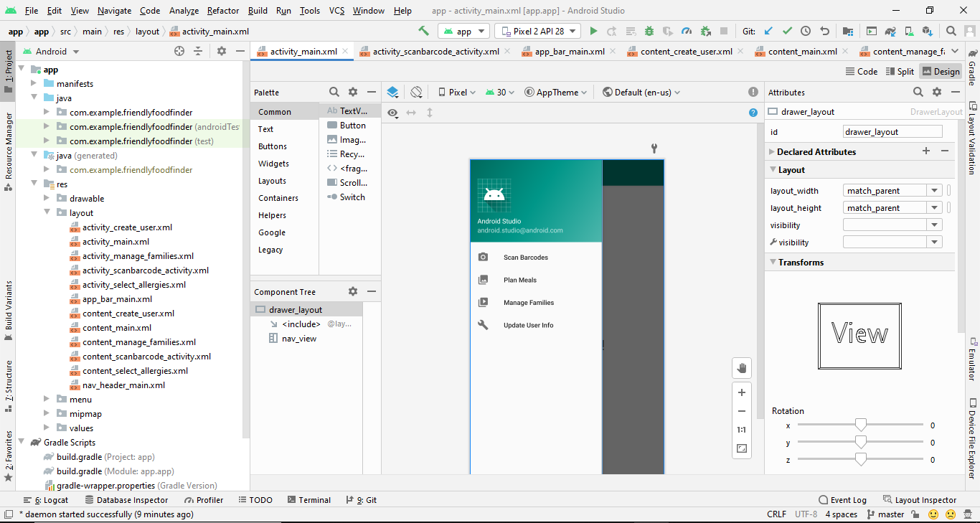Start debugging with the green bug icon
980x523 pixels.
click(x=649, y=31)
